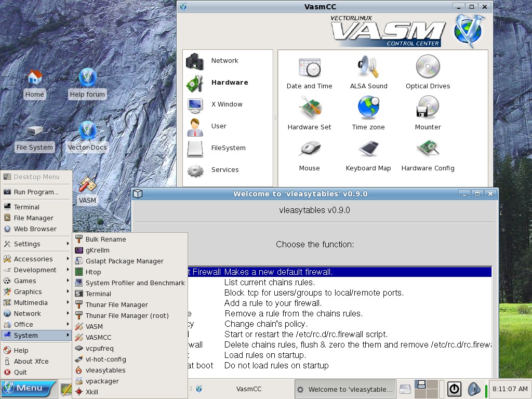Image resolution: width=532 pixels, height=399 pixels.
Task: Click the volume speaker icon in panel
Action: [474, 389]
